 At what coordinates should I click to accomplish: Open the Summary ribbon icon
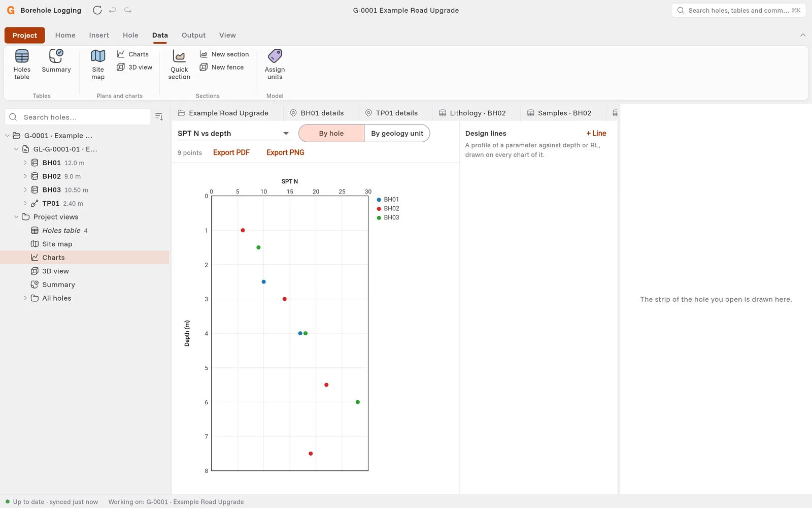click(x=56, y=61)
